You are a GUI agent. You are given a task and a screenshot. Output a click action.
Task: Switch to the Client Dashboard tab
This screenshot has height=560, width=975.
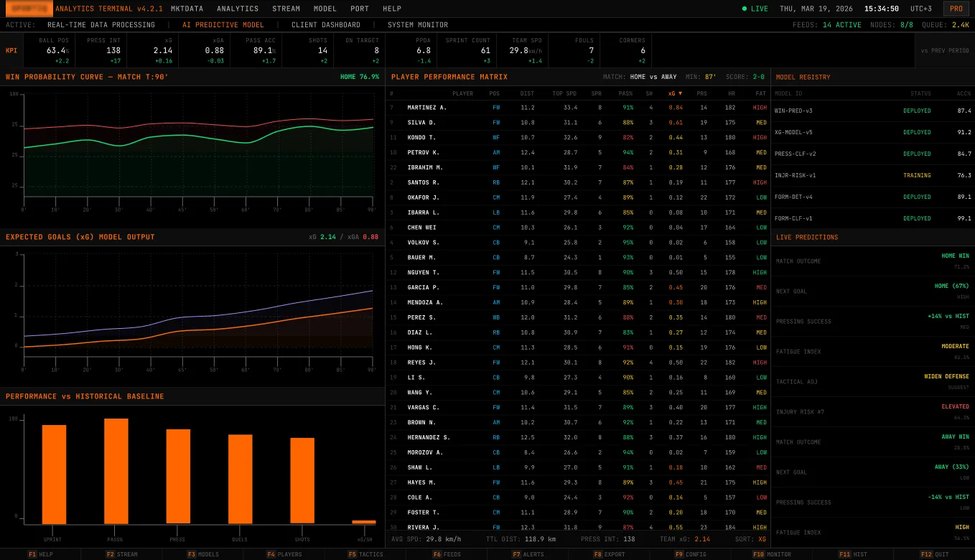[326, 25]
